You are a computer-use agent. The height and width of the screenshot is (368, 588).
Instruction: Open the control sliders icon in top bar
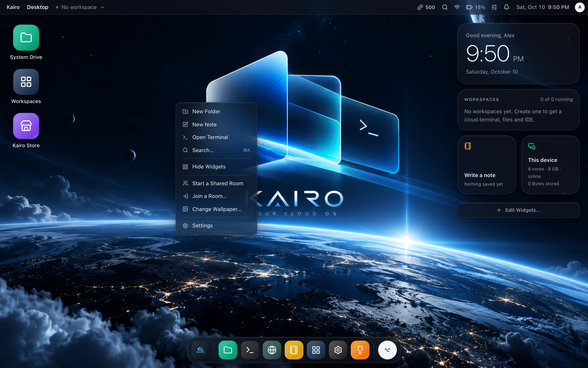coord(494,7)
